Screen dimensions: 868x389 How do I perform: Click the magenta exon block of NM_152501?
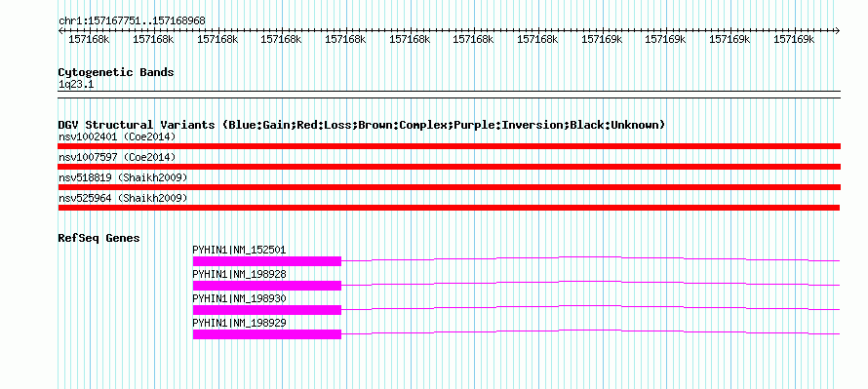267,261
